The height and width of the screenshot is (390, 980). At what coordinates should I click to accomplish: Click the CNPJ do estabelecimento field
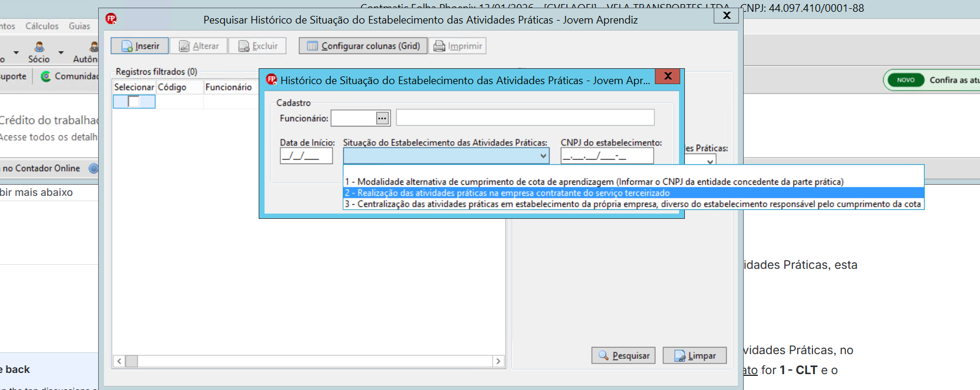click(x=607, y=156)
